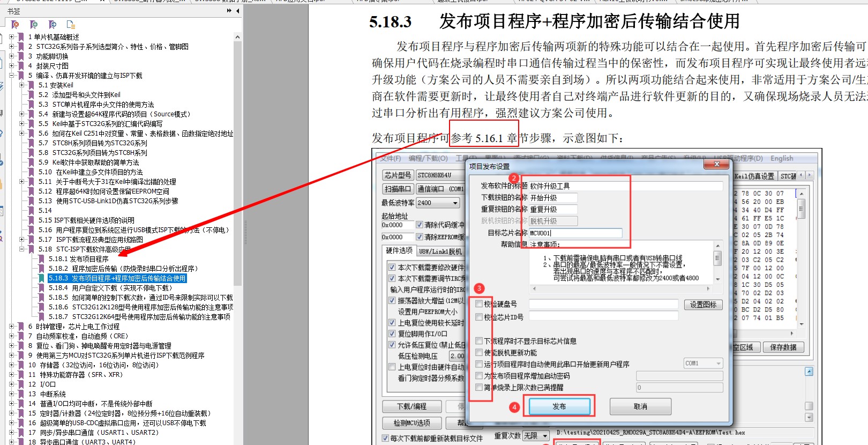Open bookmark 5.18.1 发布项目程序

[x=79, y=259]
